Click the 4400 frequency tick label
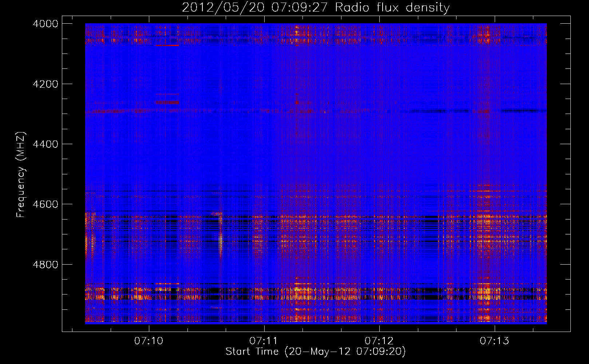This screenshot has height=364, width=589. coord(46,144)
